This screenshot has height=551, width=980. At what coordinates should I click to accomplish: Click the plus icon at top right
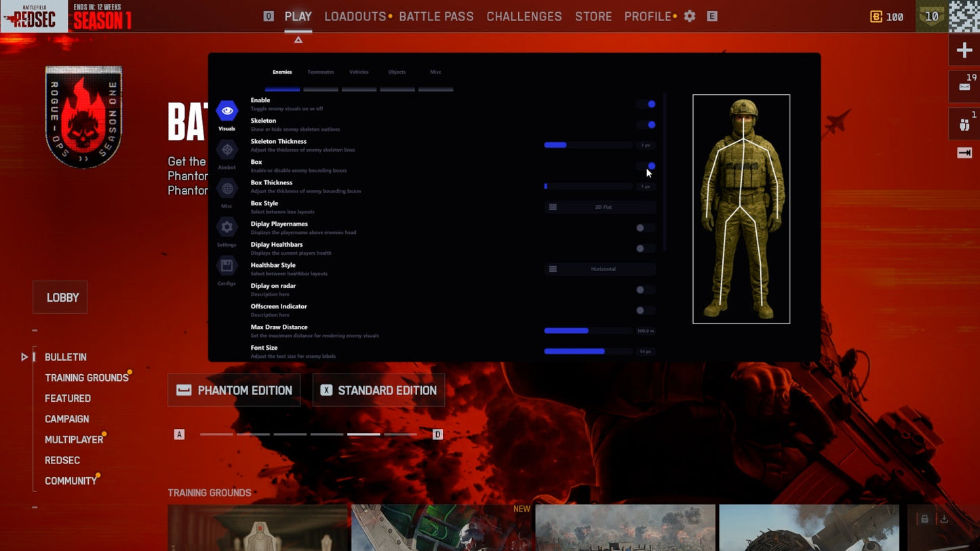click(964, 51)
